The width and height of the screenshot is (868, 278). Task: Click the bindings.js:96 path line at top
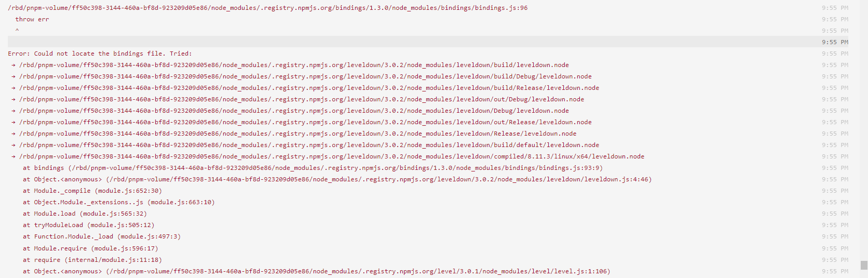pyautogui.click(x=267, y=8)
